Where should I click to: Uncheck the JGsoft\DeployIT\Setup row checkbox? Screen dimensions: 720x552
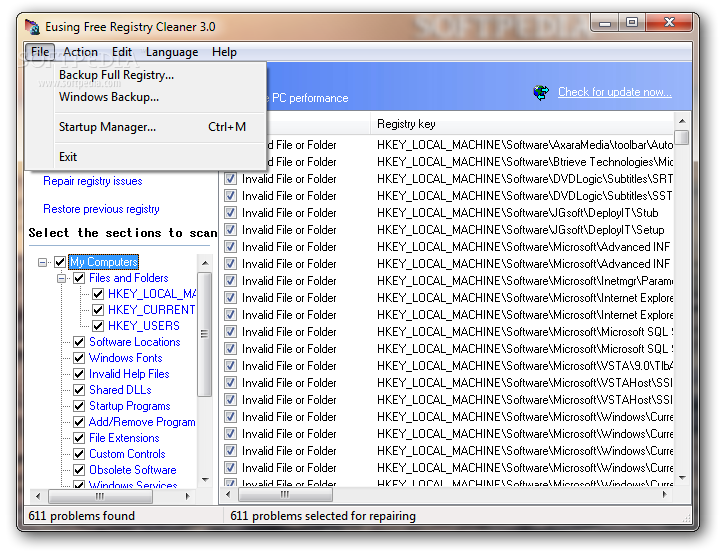(x=231, y=230)
